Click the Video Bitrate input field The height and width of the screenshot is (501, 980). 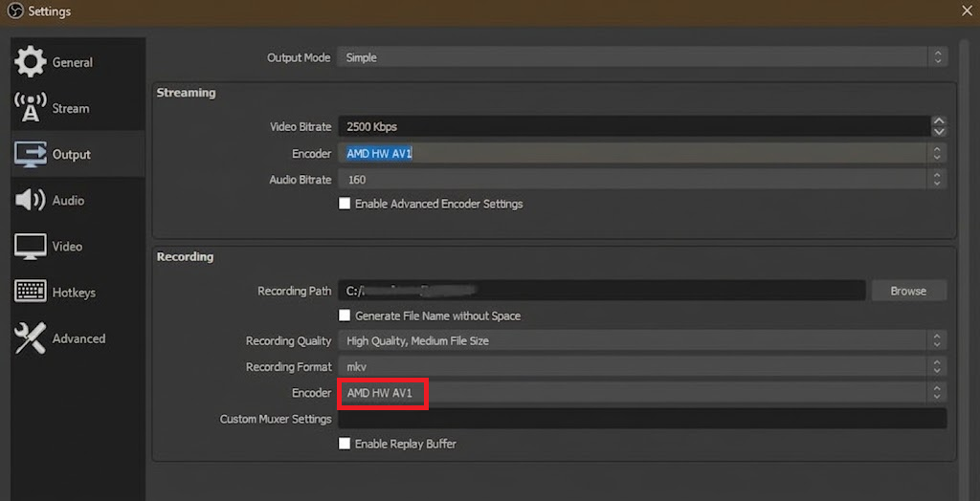[634, 126]
